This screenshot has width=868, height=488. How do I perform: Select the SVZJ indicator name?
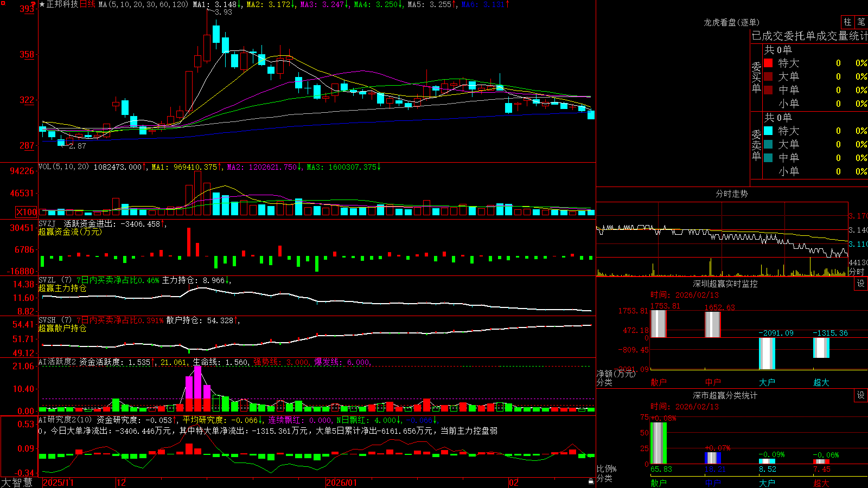click(47, 223)
